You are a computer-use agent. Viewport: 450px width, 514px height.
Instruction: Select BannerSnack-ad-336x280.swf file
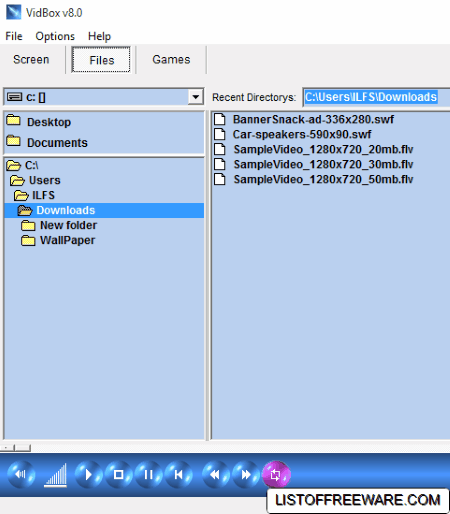[x=313, y=119]
